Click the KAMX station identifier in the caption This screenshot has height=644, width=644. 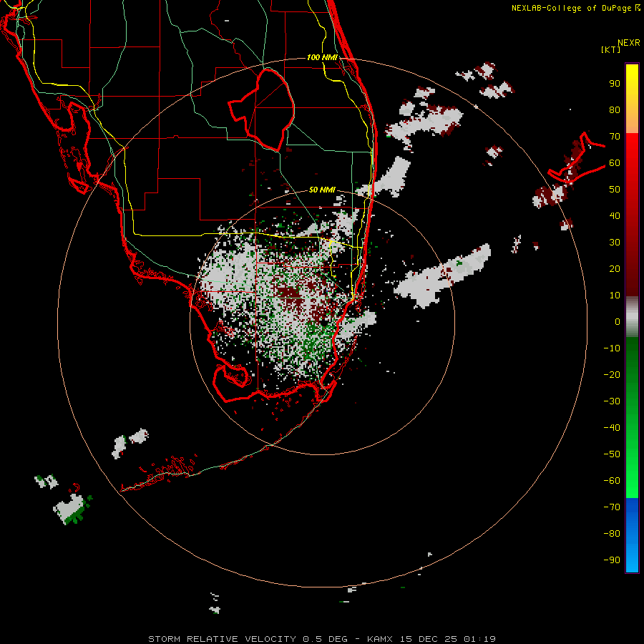point(380,639)
